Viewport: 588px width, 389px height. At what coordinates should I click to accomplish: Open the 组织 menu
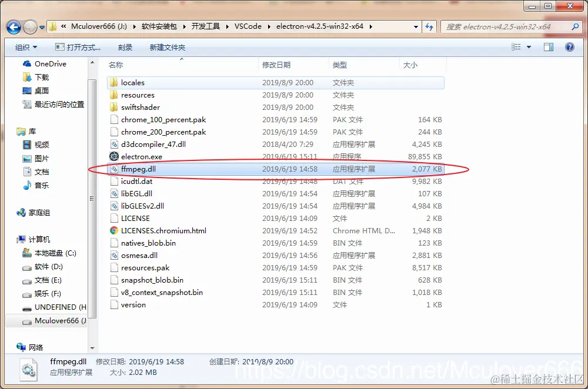pyautogui.click(x=26, y=47)
